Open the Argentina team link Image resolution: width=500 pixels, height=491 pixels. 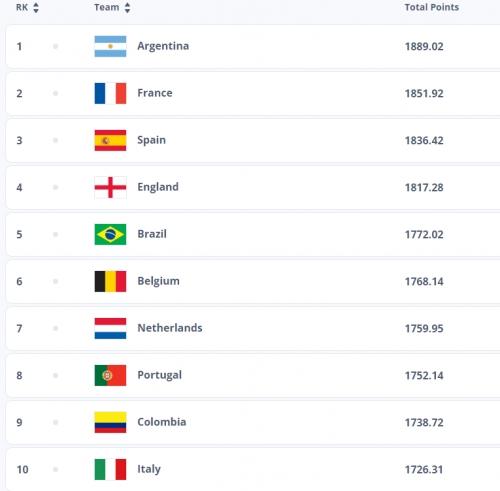163,46
